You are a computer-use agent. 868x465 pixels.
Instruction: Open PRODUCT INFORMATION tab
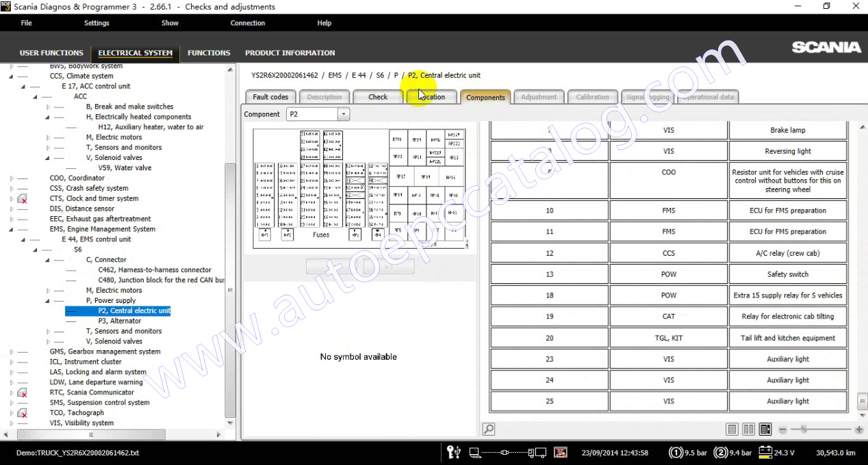tap(290, 53)
